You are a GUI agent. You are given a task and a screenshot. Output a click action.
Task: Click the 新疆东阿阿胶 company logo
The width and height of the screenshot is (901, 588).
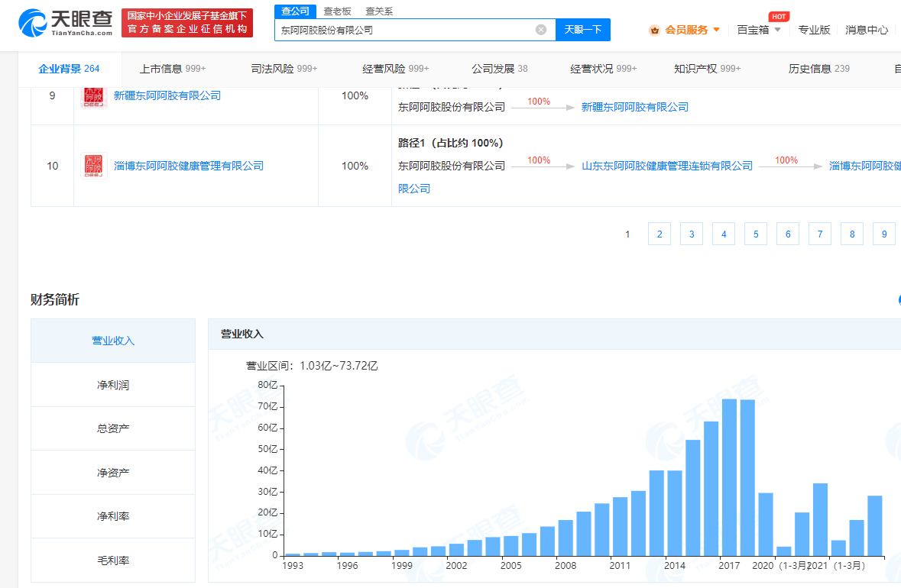[95, 97]
